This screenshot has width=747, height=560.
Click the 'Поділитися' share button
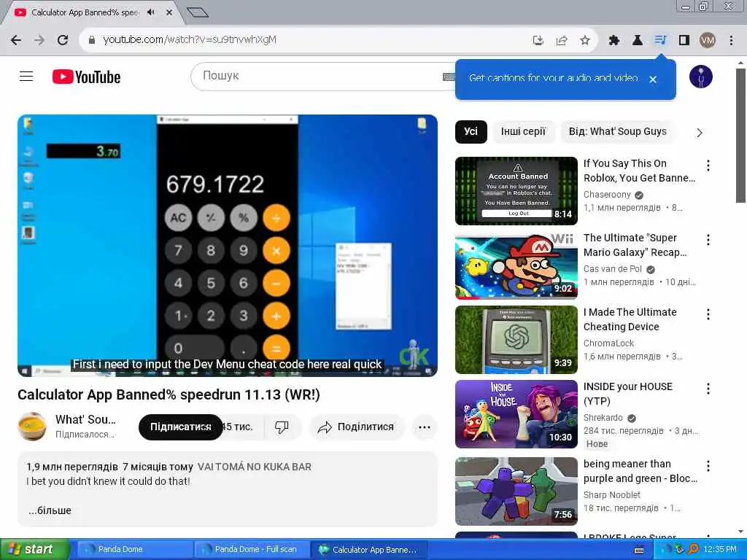tap(356, 427)
